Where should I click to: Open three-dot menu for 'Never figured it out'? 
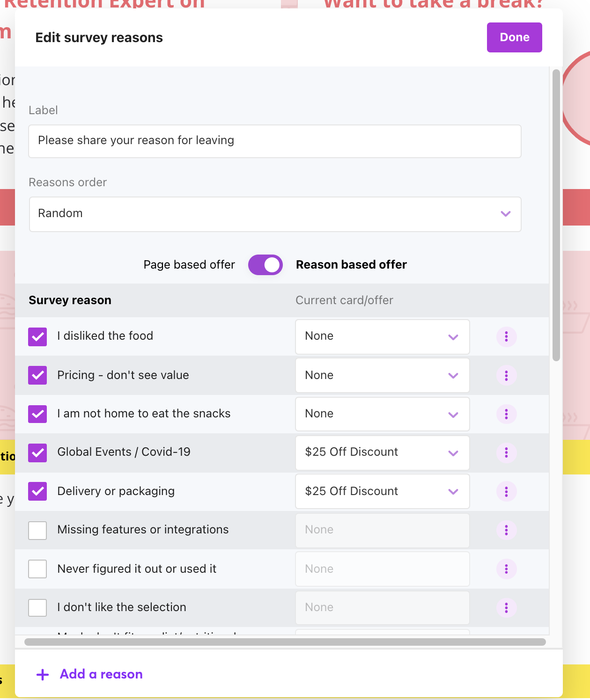pyautogui.click(x=506, y=569)
